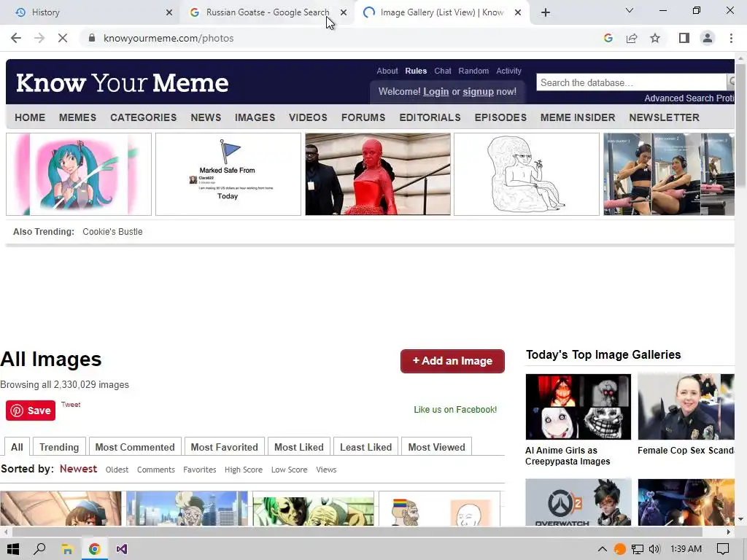Open the Rules link in the header

click(416, 71)
